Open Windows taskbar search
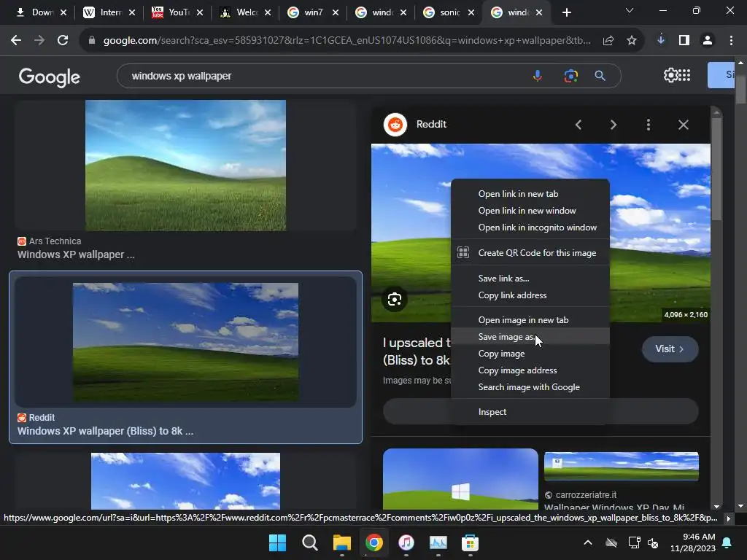747x560 pixels. (309, 542)
